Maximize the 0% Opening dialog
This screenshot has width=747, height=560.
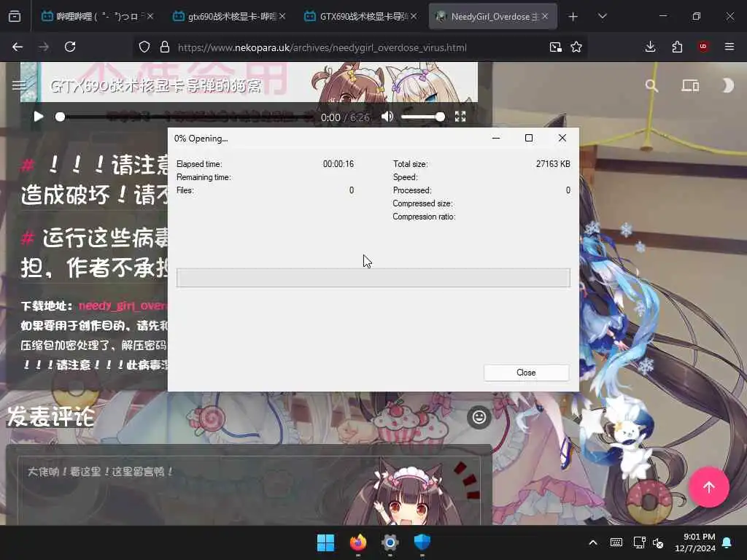click(529, 138)
